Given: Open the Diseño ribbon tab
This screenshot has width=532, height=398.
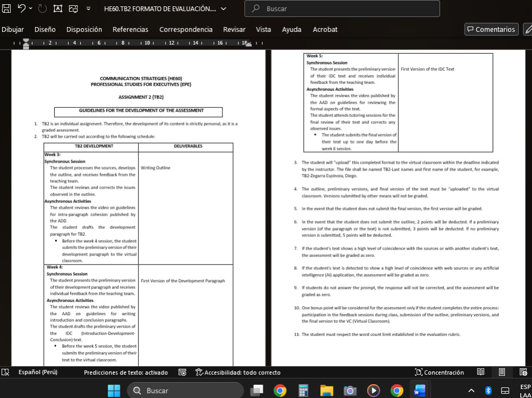Looking at the screenshot, I should (x=45, y=30).
